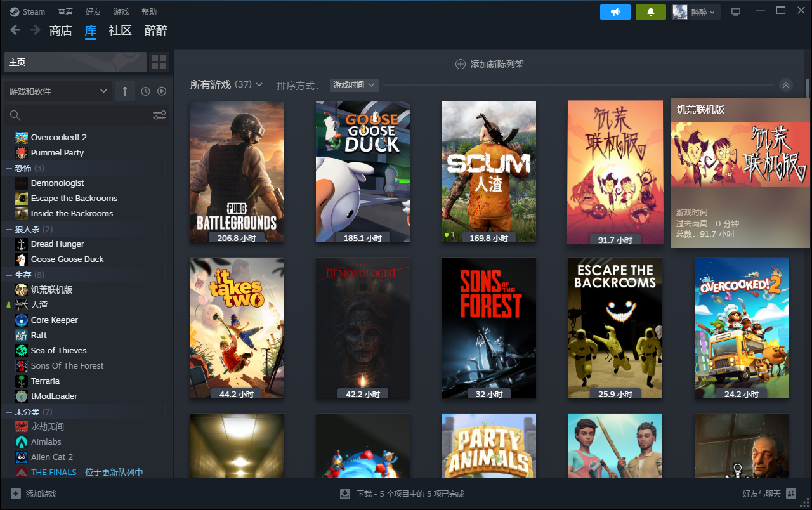The height and width of the screenshot is (510, 812).
Task: Click the grid view icon beside 主页
Action: tap(159, 62)
